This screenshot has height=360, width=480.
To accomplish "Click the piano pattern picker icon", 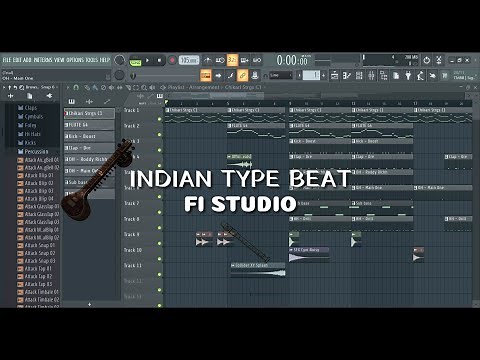I will click(71, 101).
